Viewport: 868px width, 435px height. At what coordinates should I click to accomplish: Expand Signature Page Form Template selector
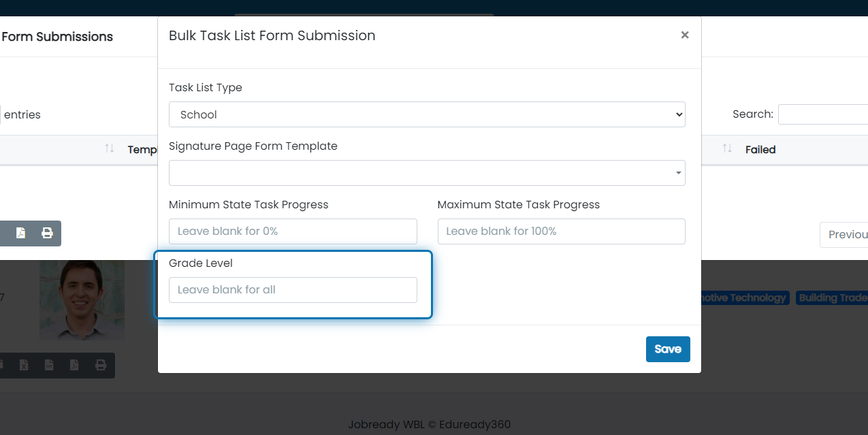427,173
